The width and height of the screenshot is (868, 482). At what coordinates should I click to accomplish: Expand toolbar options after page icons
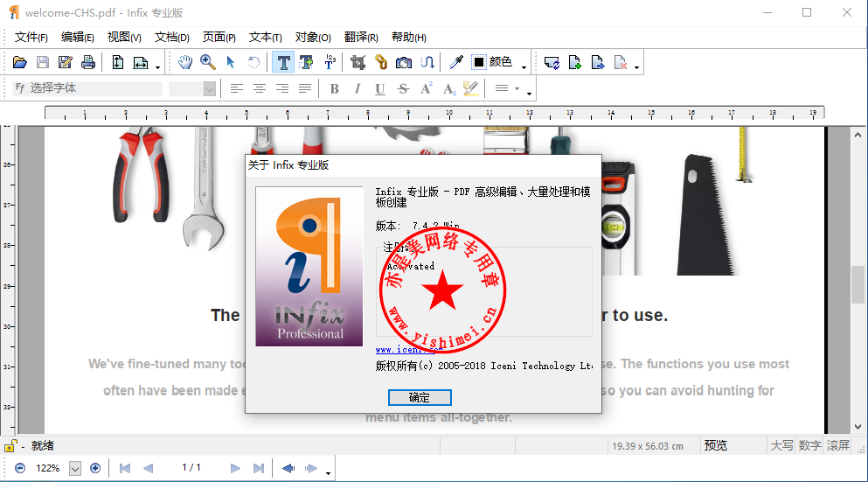tap(636, 67)
